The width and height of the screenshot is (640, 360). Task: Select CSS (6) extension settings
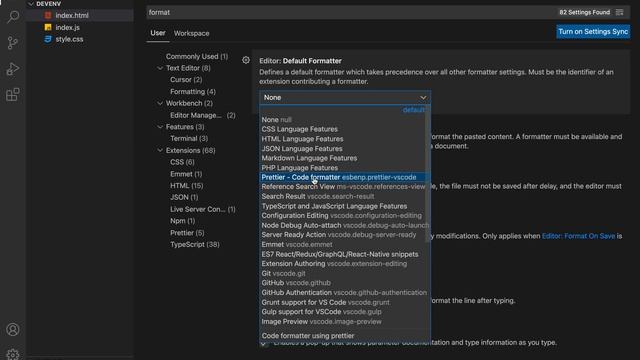point(182,162)
